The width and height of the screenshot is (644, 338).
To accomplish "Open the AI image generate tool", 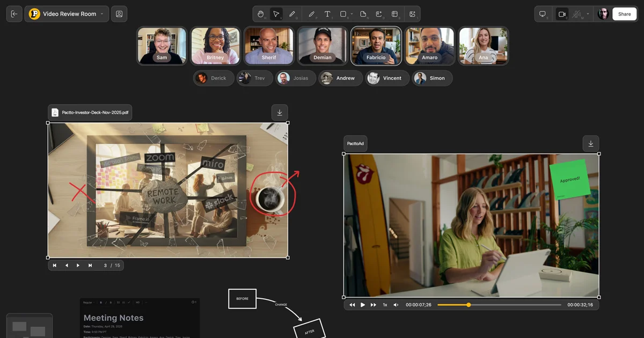I will point(412,14).
